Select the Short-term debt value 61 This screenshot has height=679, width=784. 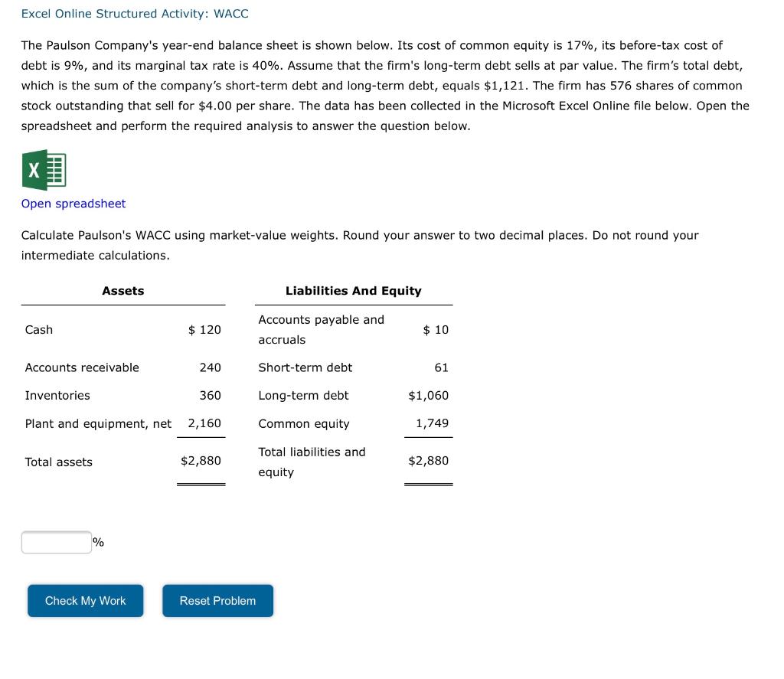click(442, 367)
